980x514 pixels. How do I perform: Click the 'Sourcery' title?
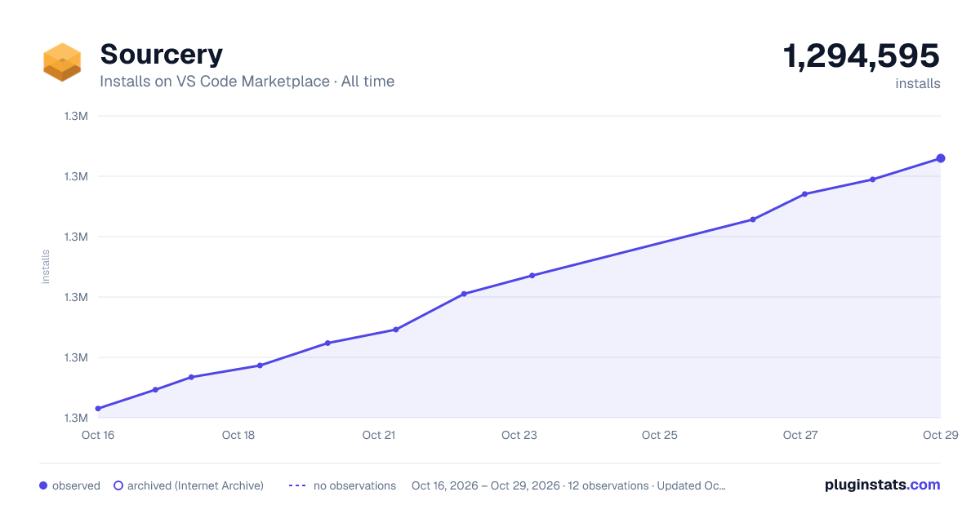161,54
